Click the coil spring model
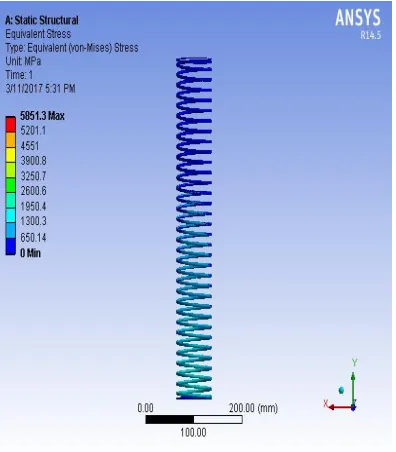This screenshot has width=396, height=452. click(x=194, y=228)
